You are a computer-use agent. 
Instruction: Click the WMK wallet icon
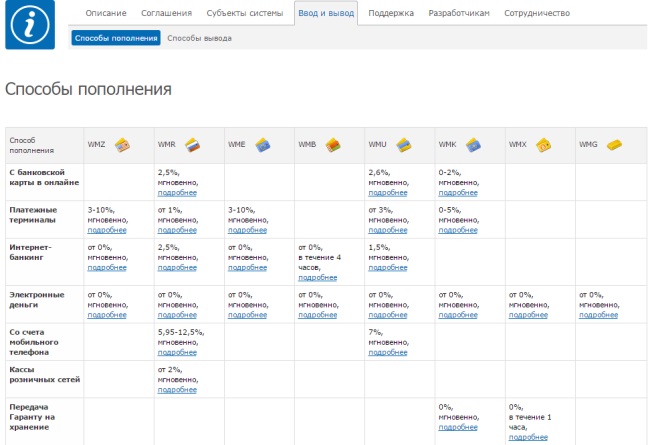click(472, 145)
